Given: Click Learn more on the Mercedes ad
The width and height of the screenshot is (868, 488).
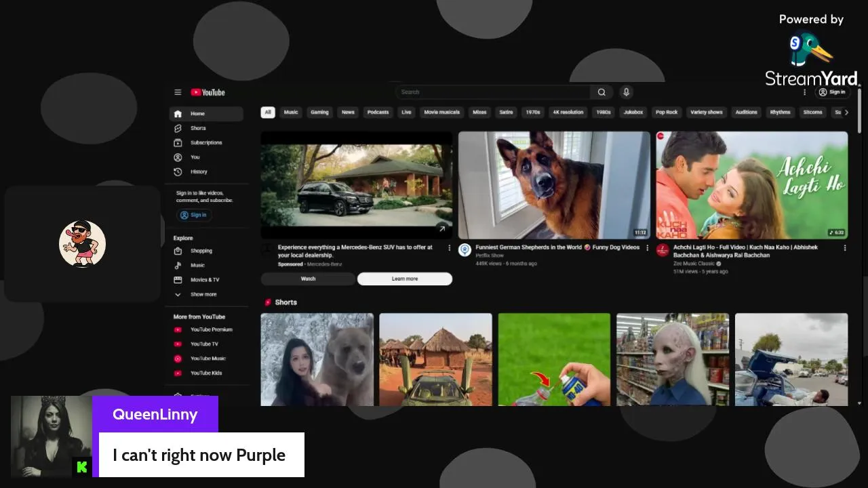Looking at the screenshot, I should 405,279.
